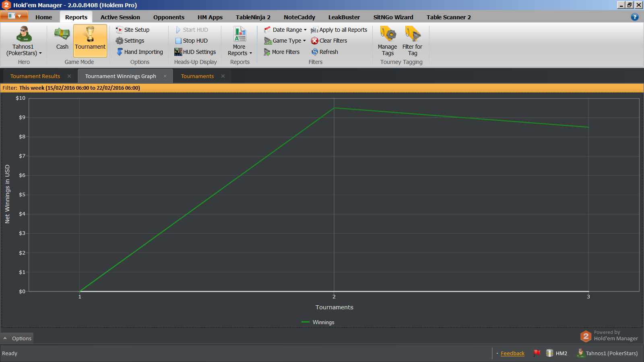Click Filter for Tag icon
The width and height of the screenshot is (644, 362).
point(413,34)
